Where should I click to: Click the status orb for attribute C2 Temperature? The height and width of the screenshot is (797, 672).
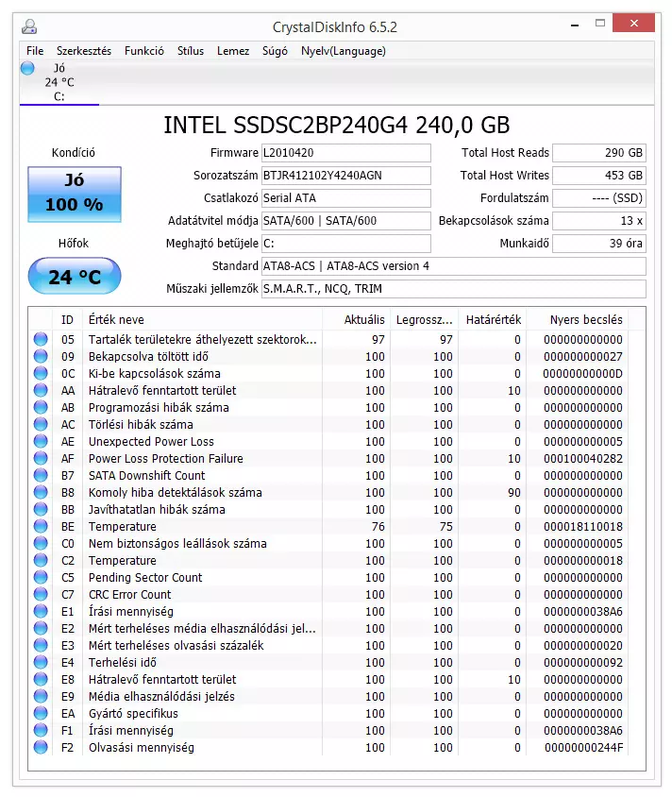[41, 560]
